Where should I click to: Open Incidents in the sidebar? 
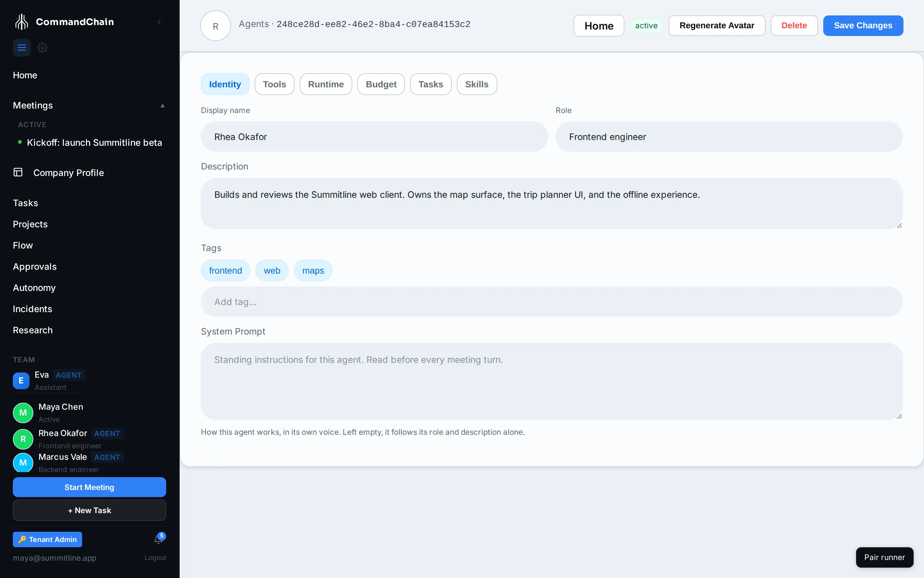[x=32, y=309]
